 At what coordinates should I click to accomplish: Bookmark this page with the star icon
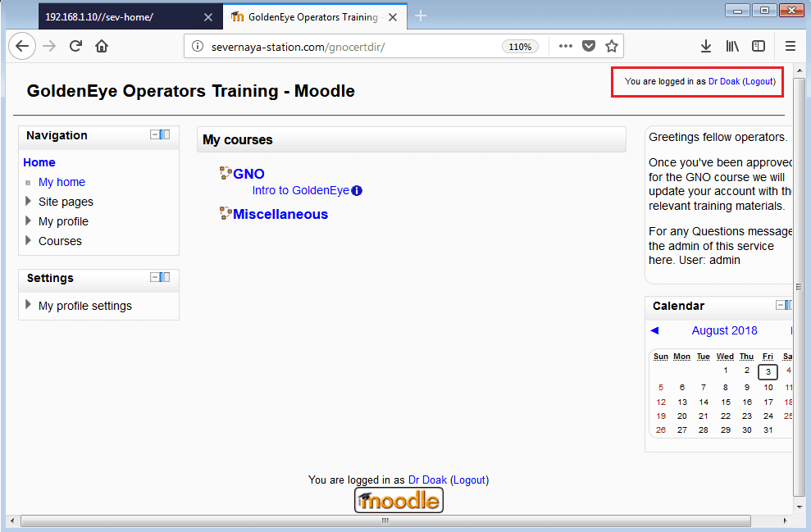pyautogui.click(x=612, y=47)
